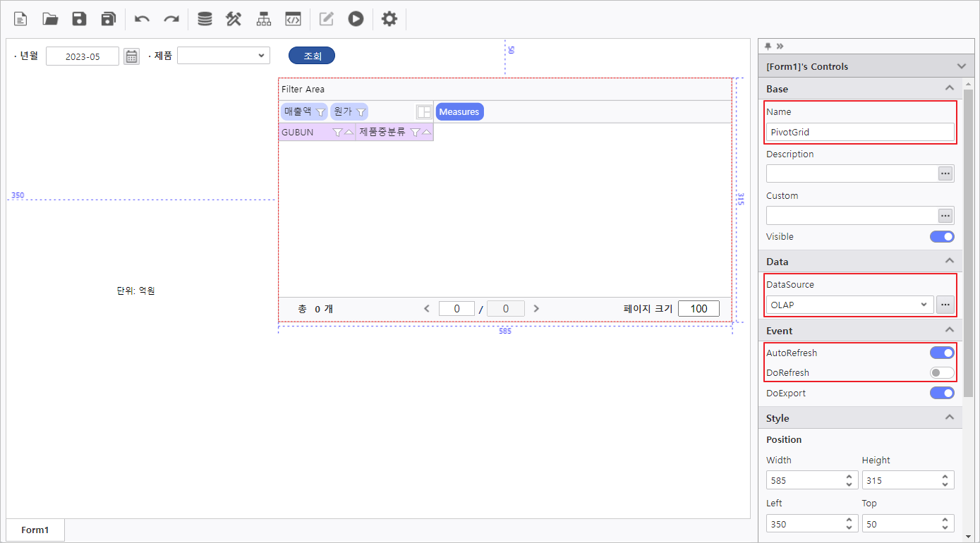
Task: Open the DataSource OLAP dropdown
Action: point(849,305)
